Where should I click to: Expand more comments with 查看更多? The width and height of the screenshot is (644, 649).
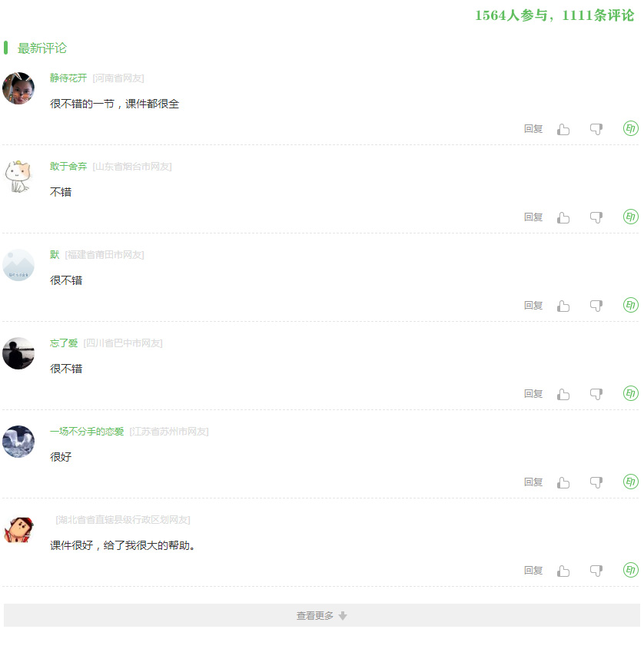click(322, 615)
